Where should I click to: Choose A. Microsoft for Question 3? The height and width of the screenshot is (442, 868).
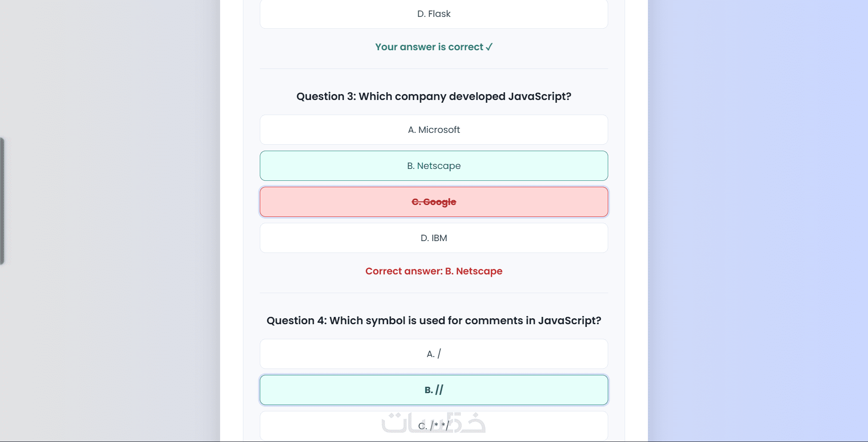coord(434,130)
